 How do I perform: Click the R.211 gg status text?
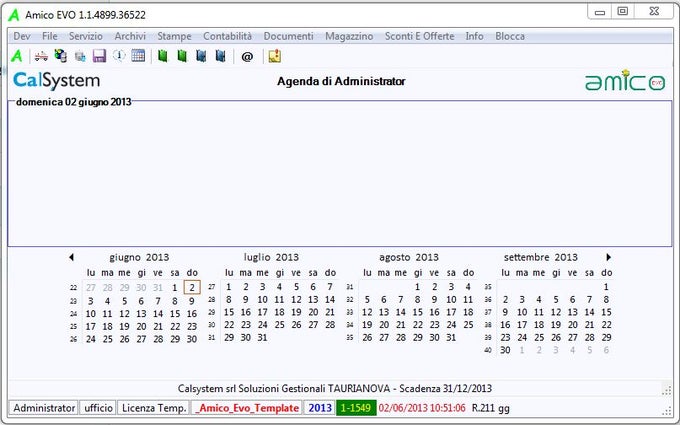pos(490,408)
